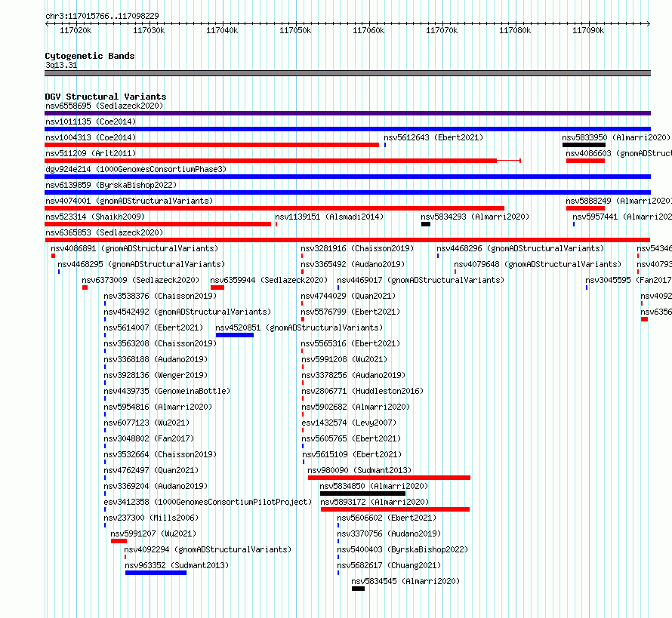This screenshot has height=618, width=672.
Task: Click the nsv4086603 variant label
Action: tap(618, 153)
